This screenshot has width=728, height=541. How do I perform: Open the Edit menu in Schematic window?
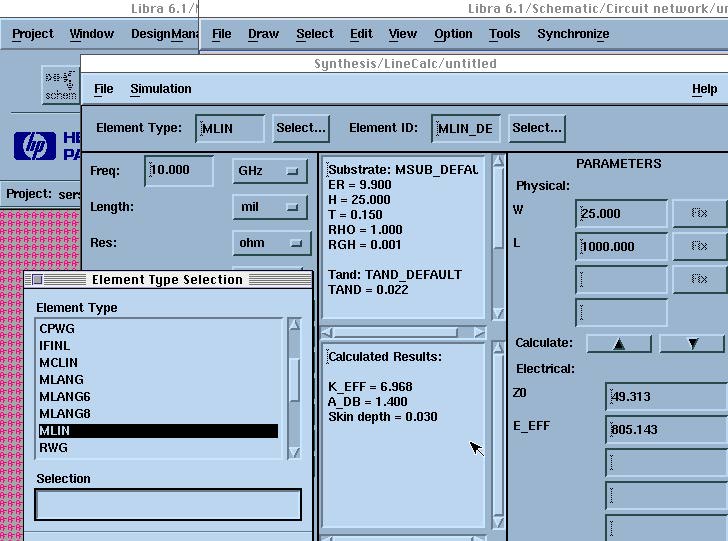pyautogui.click(x=361, y=34)
